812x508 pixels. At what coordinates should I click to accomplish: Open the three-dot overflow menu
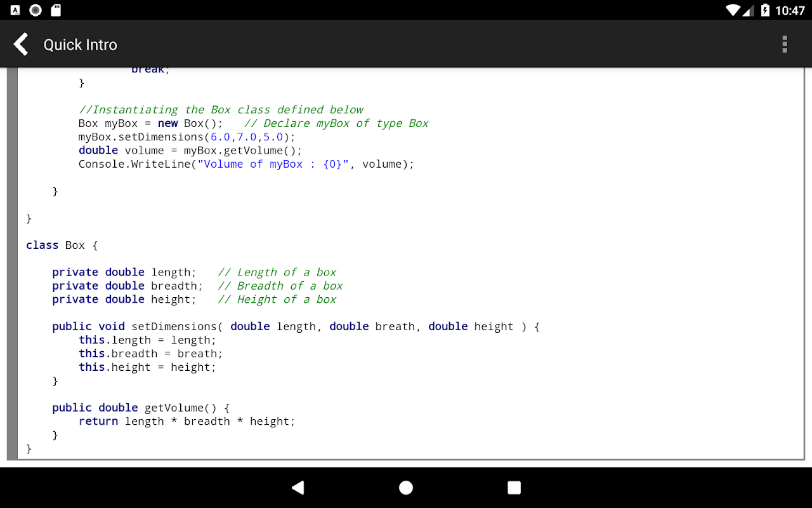pos(785,44)
